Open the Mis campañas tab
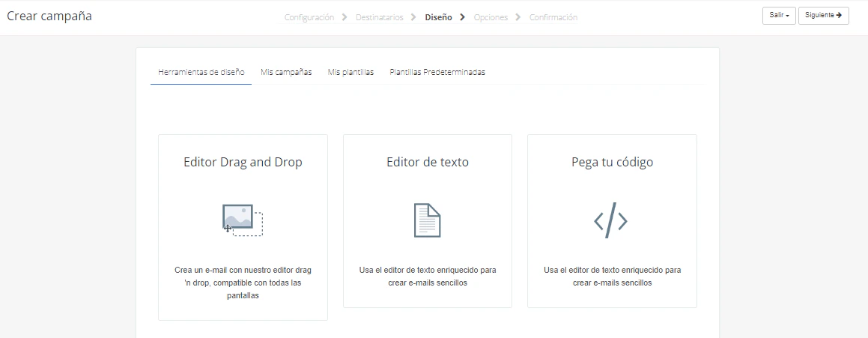The image size is (868, 338). 286,73
